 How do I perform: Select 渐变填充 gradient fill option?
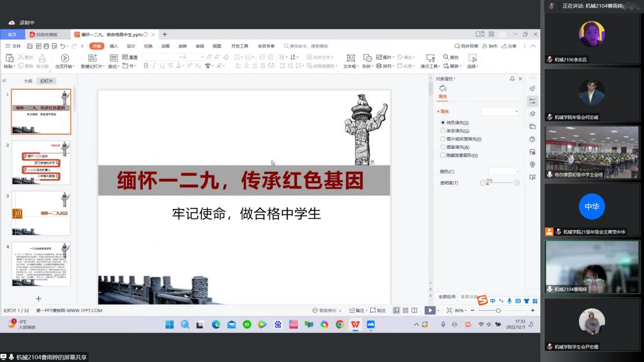point(443,130)
